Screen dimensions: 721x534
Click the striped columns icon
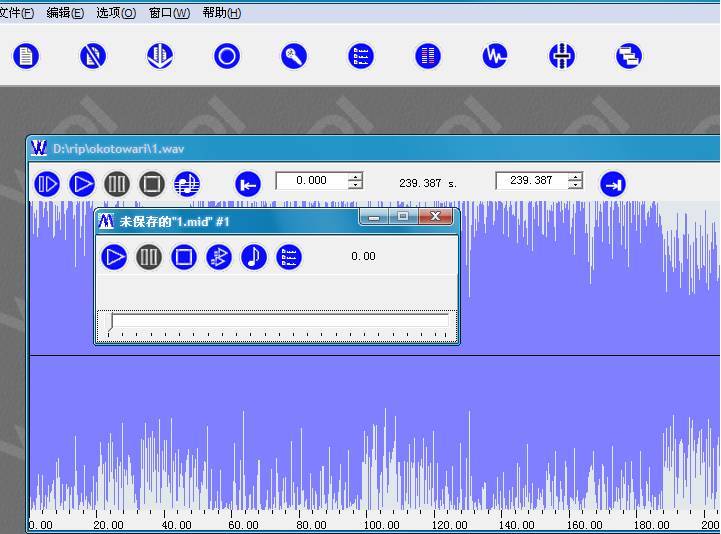coord(428,56)
